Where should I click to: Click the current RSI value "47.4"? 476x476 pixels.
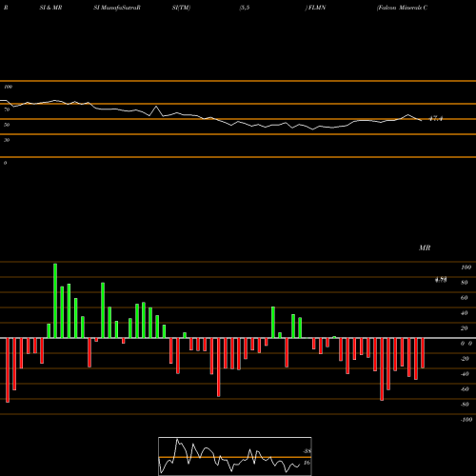436,119
